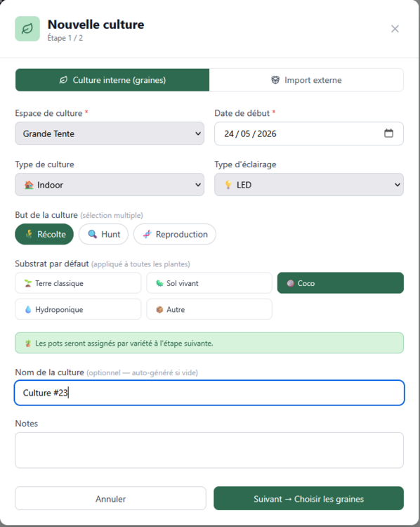Focus the Notes text area
Screen dimensions: 420x527
(x=209, y=450)
